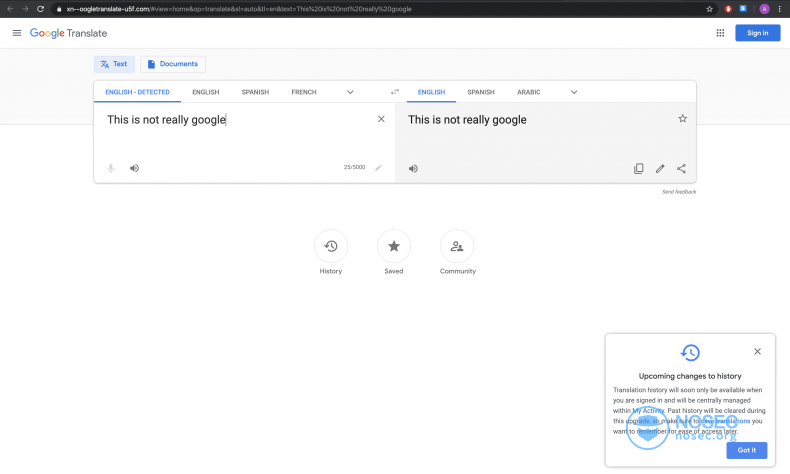The image size is (790, 474).
Task: Select English as target language
Action: tap(431, 92)
